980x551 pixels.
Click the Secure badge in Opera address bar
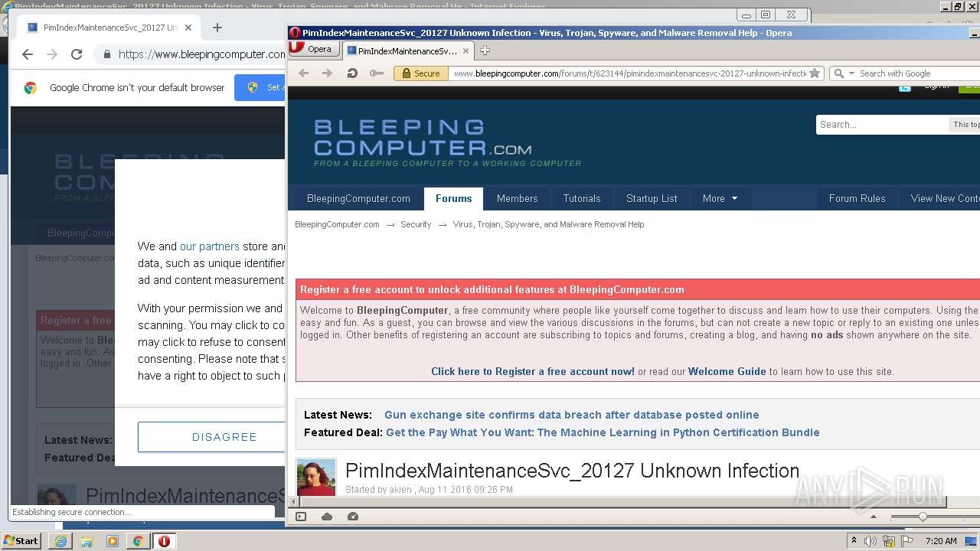[420, 73]
